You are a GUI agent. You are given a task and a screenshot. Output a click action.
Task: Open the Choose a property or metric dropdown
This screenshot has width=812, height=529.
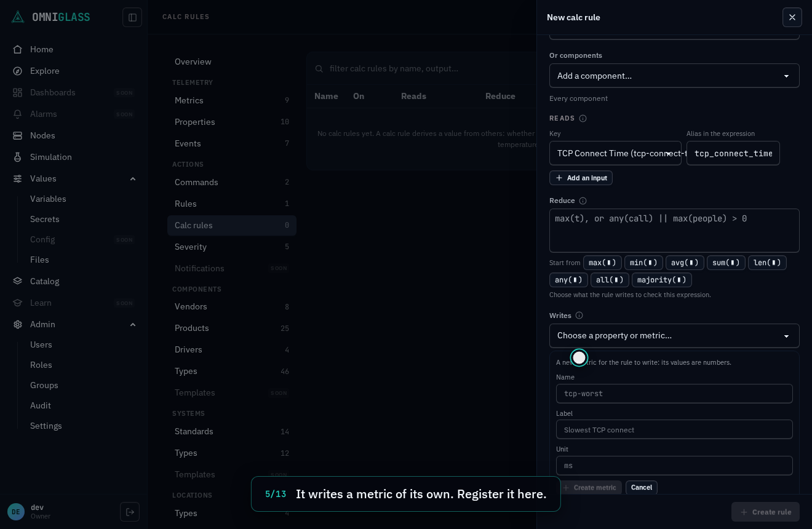tap(674, 336)
